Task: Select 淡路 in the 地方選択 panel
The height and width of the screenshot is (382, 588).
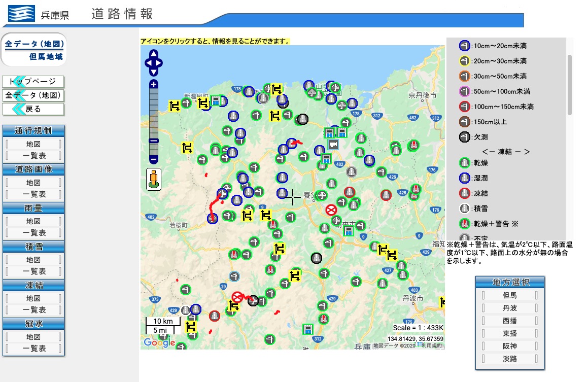Action: pyautogui.click(x=509, y=359)
